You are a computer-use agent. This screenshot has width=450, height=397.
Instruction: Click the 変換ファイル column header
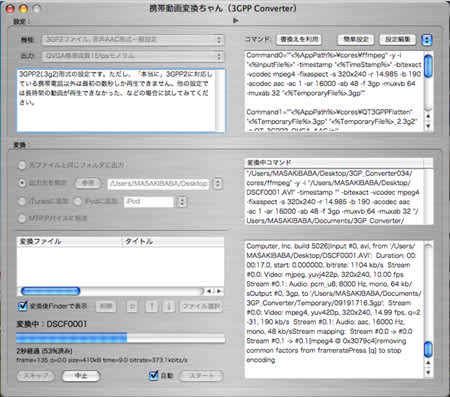[69, 242]
